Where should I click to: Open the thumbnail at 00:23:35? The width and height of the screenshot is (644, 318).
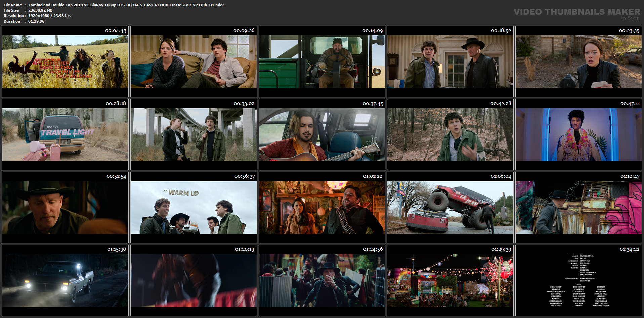coord(578,62)
